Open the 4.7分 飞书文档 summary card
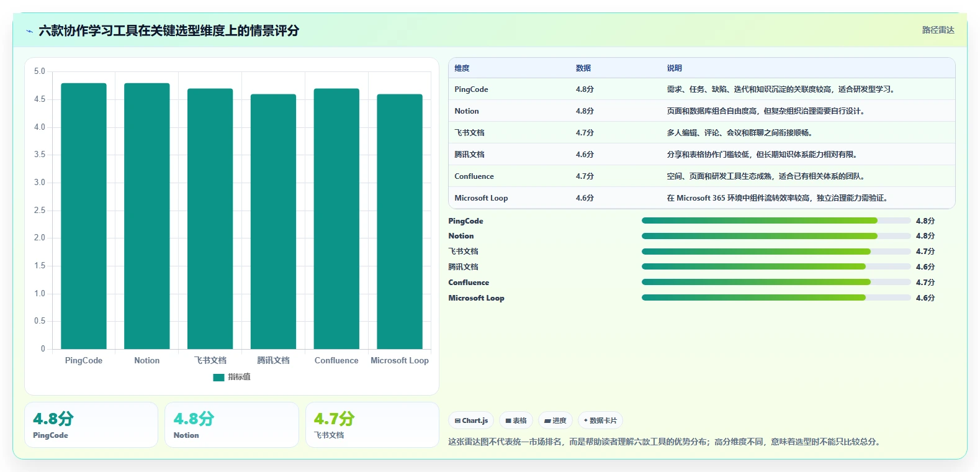The image size is (980, 472). pyautogui.click(x=372, y=425)
